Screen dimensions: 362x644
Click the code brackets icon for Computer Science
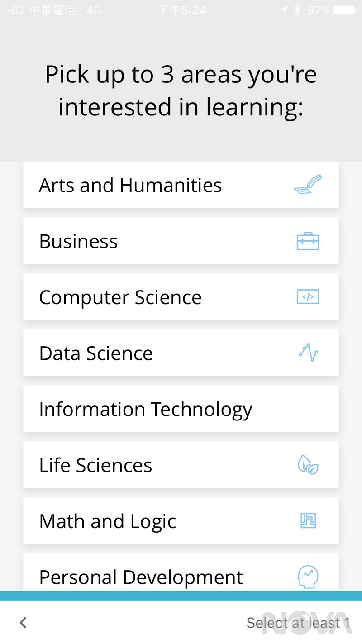point(307,297)
